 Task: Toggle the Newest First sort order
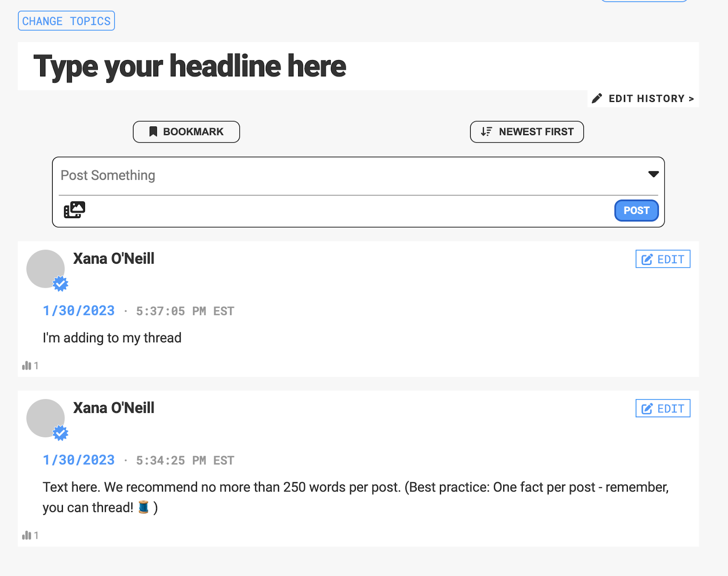pos(527,132)
